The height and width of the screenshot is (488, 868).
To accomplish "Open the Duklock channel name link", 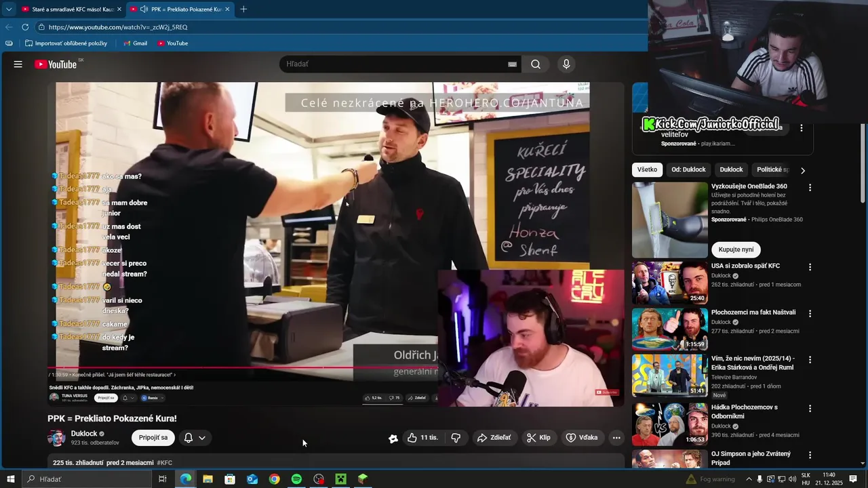I will coord(84,434).
